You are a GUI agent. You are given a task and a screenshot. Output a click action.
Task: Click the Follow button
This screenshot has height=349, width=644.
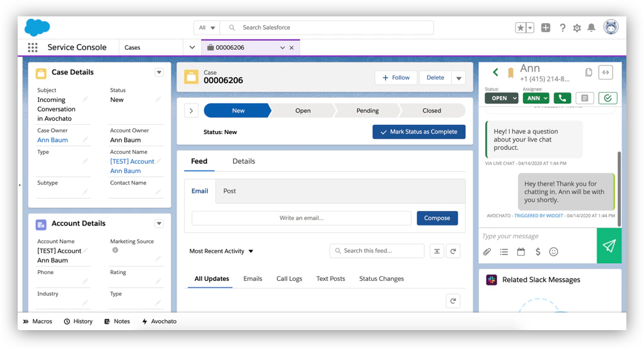396,77
